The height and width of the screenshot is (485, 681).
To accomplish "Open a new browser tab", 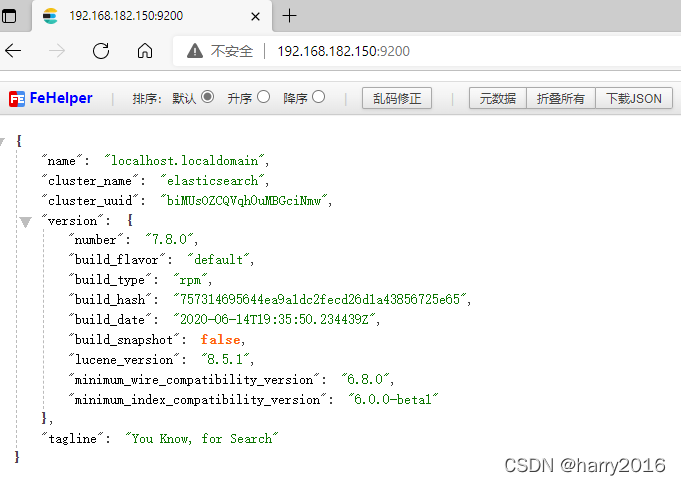I will (289, 16).
